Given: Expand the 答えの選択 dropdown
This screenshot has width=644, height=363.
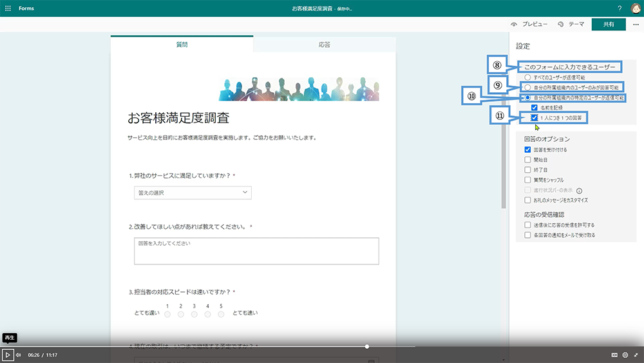Looking at the screenshot, I should 193,193.
